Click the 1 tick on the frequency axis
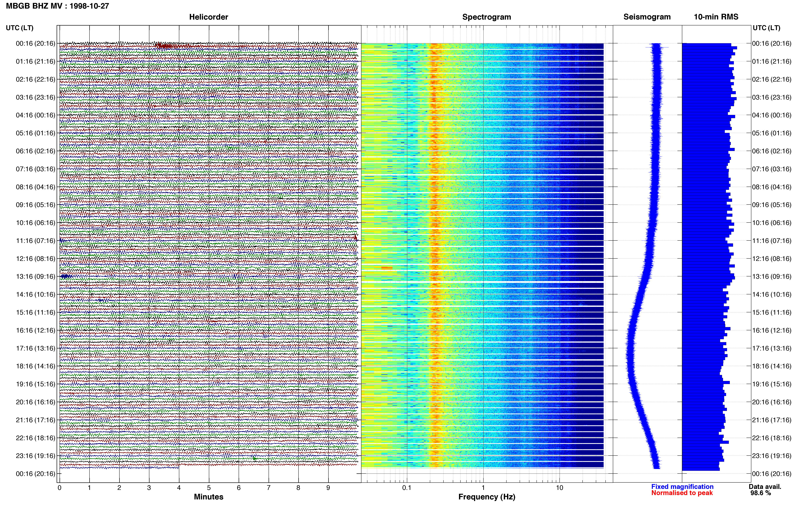 [483, 487]
